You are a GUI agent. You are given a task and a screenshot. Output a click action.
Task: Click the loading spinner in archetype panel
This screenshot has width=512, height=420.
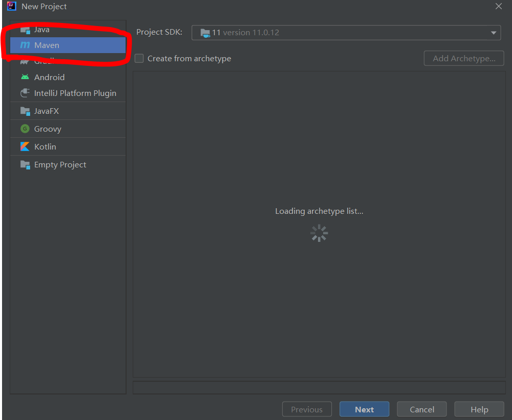pyautogui.click(x=319, y=233)
